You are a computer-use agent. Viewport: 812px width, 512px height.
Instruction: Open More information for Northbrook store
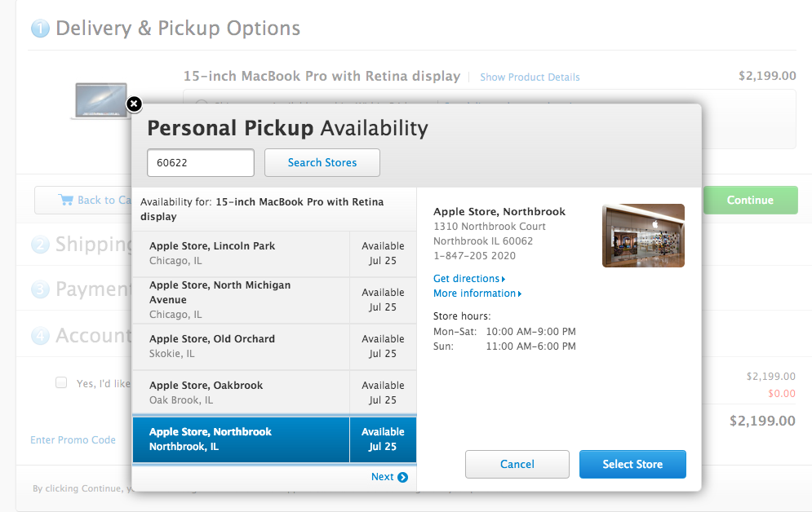pyautogui.click(x=477, y=294)
